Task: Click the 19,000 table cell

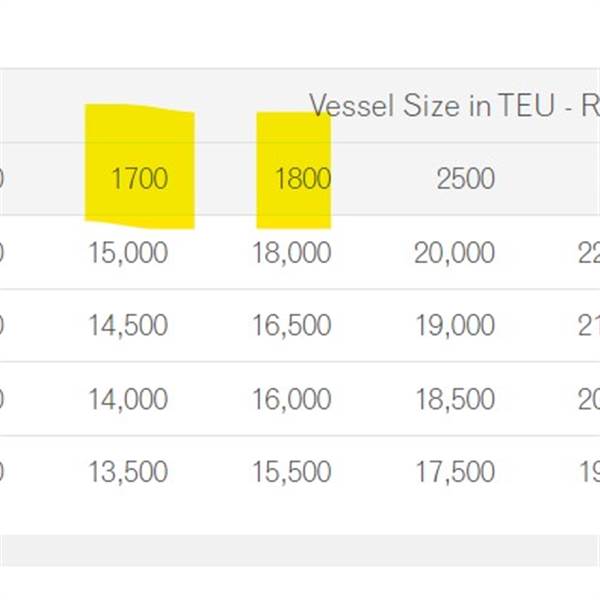Action: click(454, 326)
